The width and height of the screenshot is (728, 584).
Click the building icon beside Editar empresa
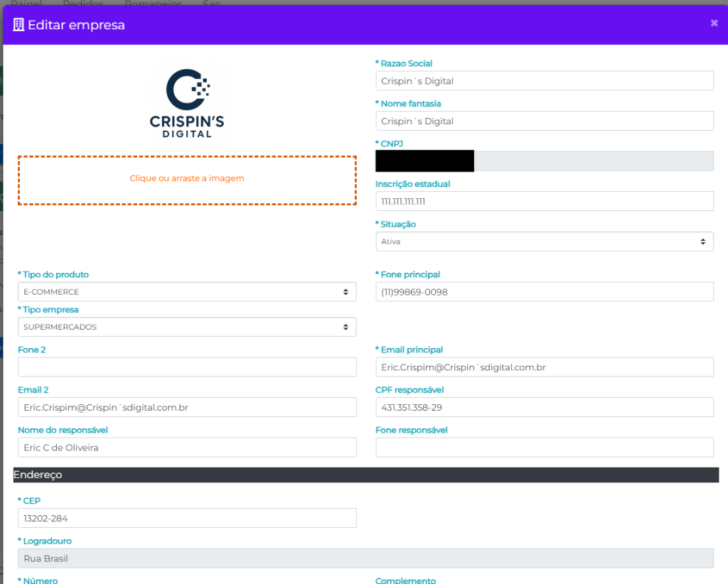click(18, 25)
